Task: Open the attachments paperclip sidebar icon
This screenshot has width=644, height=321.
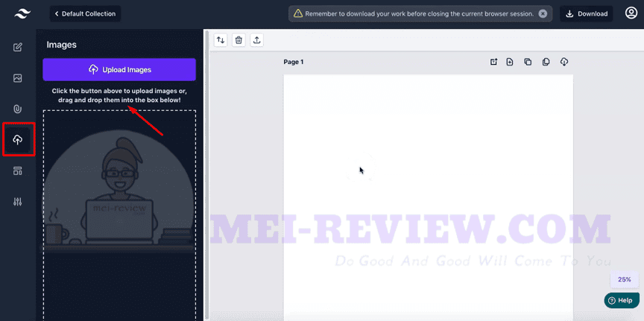Action: tap(18, 109)
